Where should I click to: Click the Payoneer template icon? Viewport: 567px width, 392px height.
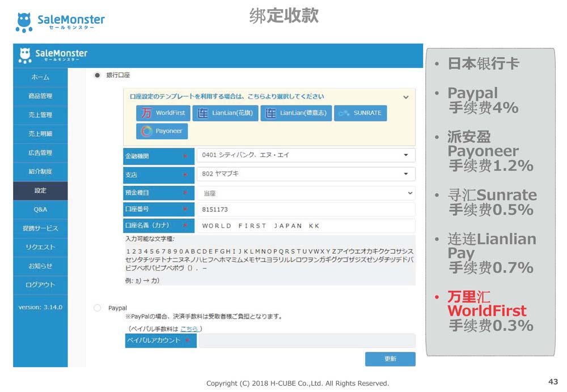[146, 131]
